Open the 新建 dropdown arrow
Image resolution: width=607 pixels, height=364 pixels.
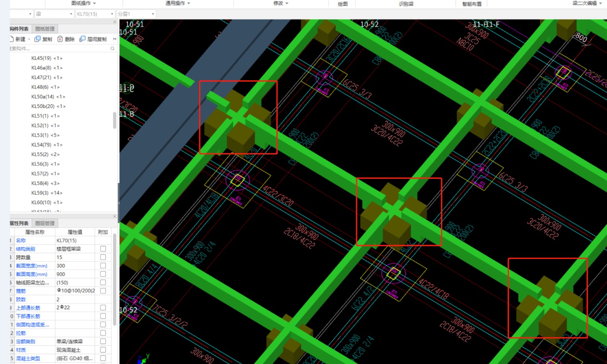(29, 39)
